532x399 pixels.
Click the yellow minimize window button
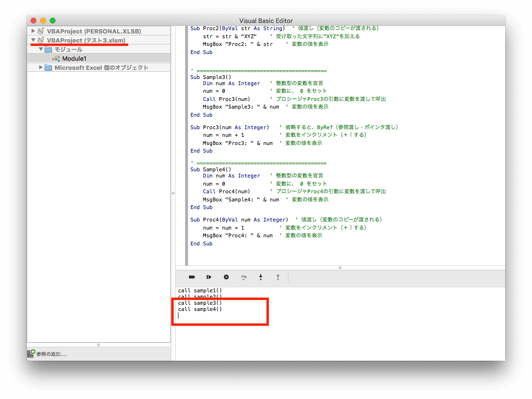[43, 21]
